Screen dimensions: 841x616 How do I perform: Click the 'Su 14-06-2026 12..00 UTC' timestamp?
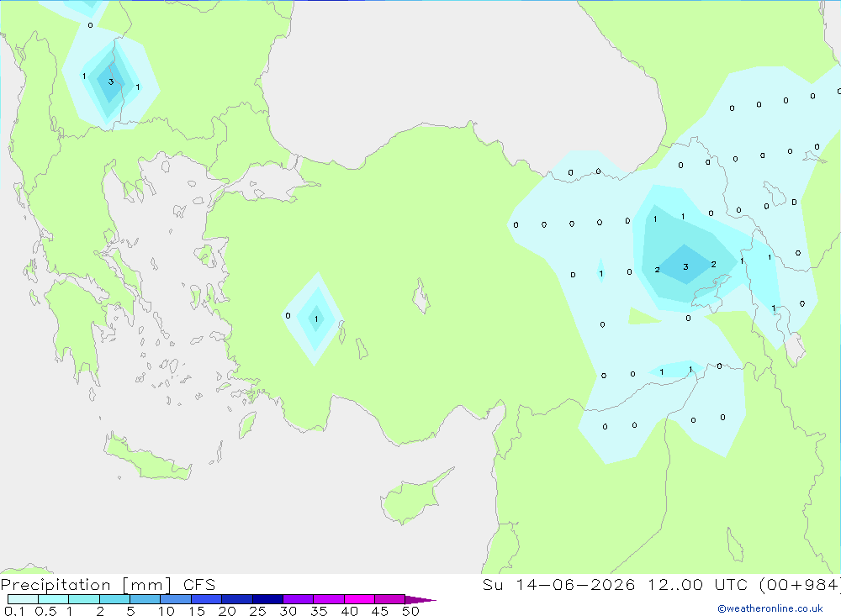click(615, 585)
